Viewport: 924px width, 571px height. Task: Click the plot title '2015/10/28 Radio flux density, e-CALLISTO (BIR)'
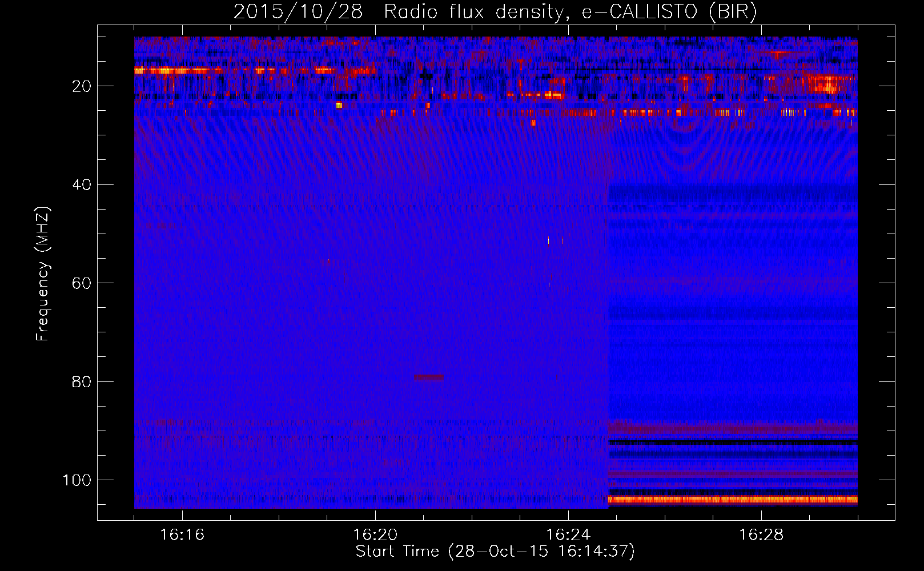(495, 12)
